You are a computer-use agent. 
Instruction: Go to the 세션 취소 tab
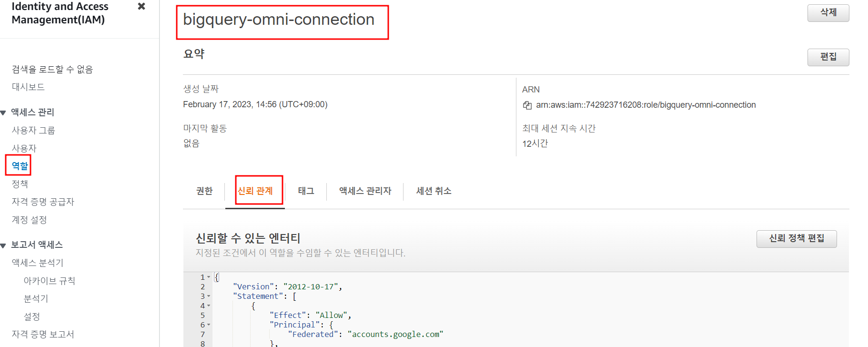(434, 191)
